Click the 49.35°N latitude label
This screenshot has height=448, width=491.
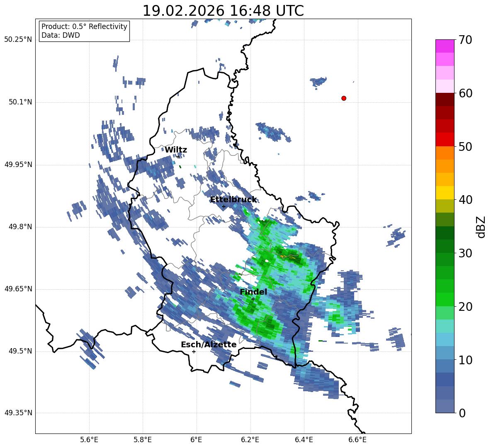click(x=18, y=413)
